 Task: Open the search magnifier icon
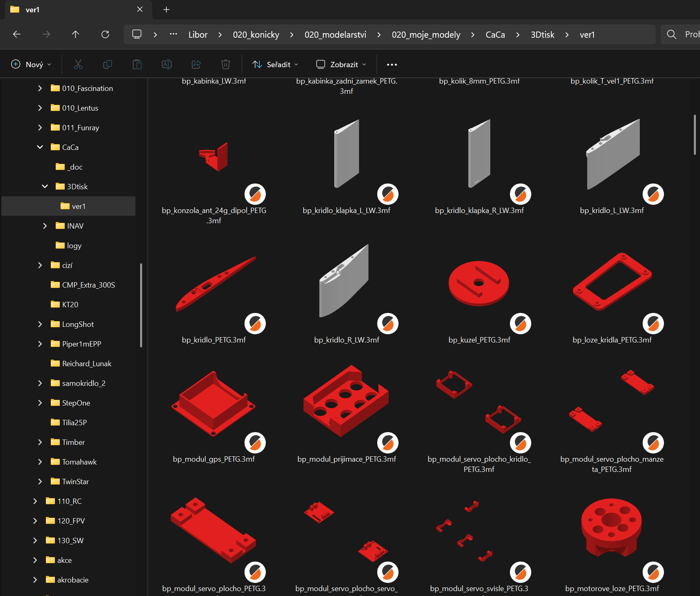[672, 34]
